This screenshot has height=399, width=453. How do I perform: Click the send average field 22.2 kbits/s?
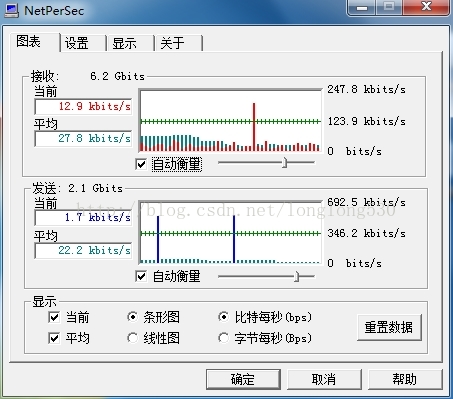(83, 250)
